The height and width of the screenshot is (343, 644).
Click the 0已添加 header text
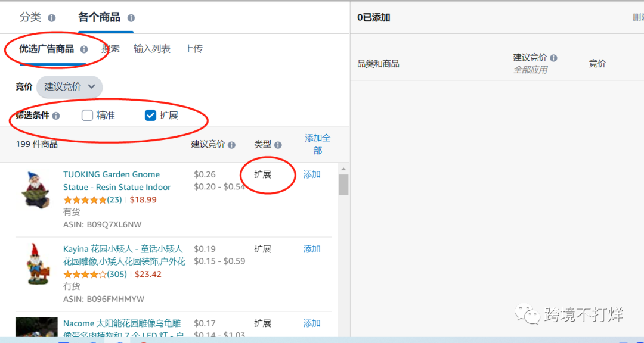[x=374, y=18]
